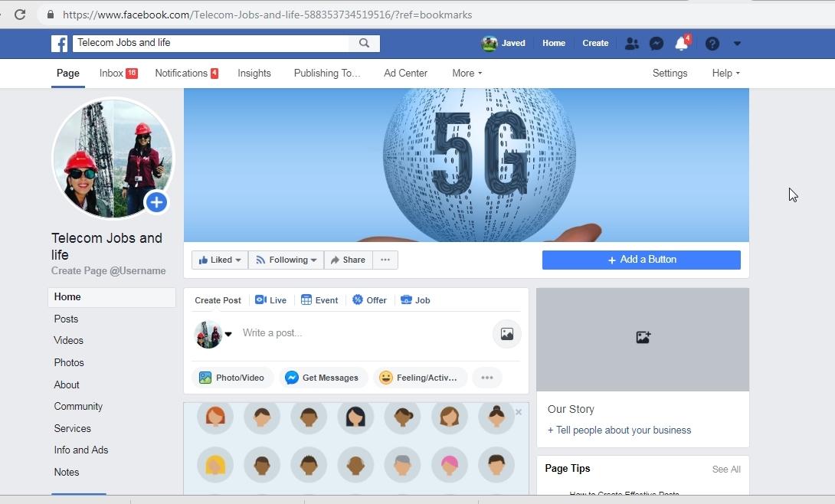The height and width of the screenshot is (504, 835).
Task: Open the Inbox tab
Action: 118,74
